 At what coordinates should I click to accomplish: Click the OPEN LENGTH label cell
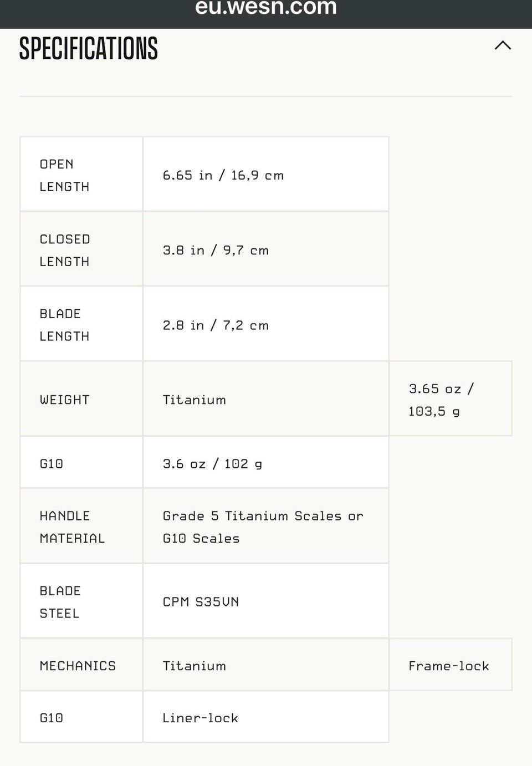tap(81, 174)
